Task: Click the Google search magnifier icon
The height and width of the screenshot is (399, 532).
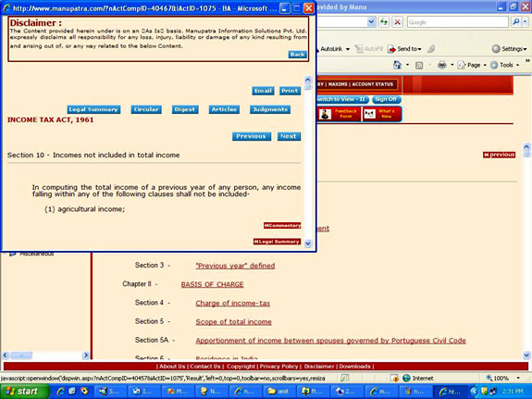Action: click(516, 22)
